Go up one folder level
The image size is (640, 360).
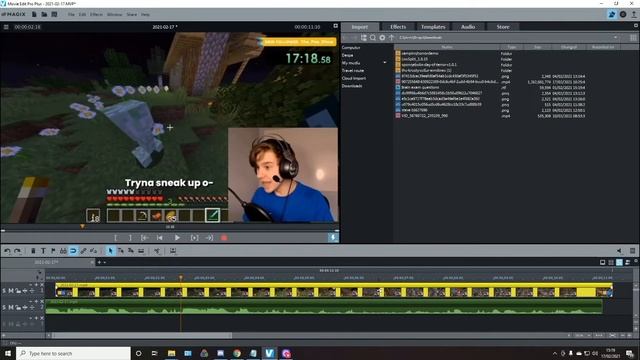pyautogui.click(x=391, y=38)
